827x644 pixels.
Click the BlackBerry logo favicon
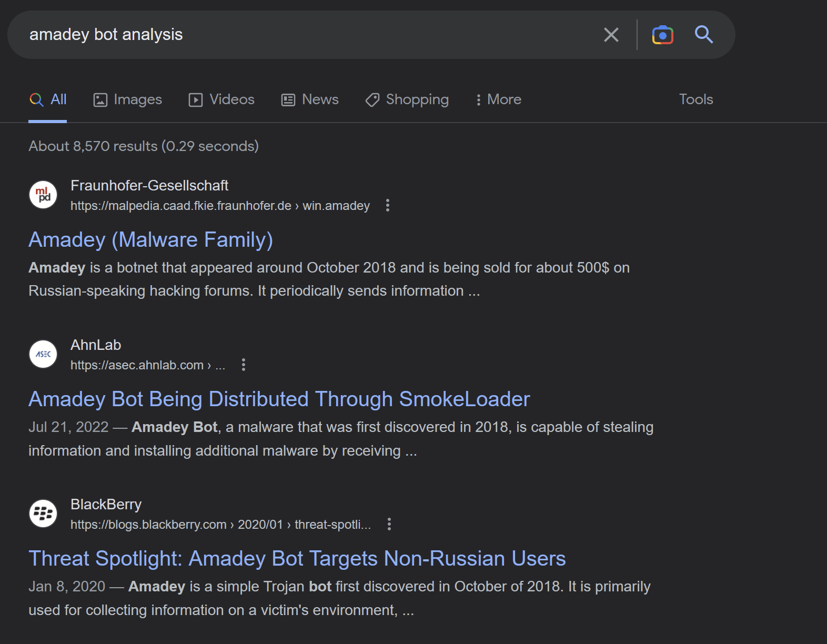[43, 514]
